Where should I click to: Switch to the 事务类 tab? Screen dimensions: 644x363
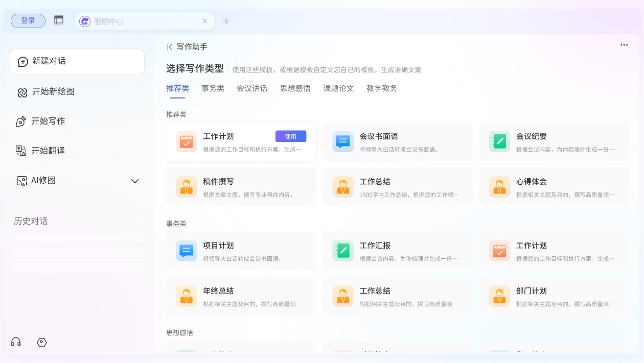(x=213, y=88)
